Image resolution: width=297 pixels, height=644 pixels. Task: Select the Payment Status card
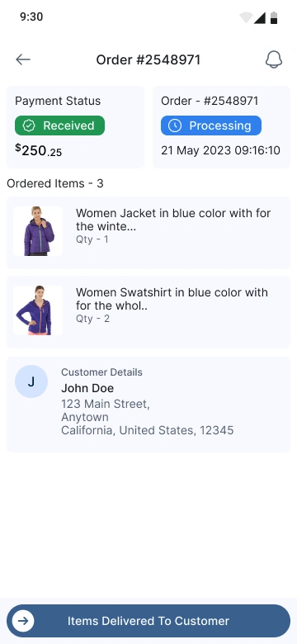[75, 127]
